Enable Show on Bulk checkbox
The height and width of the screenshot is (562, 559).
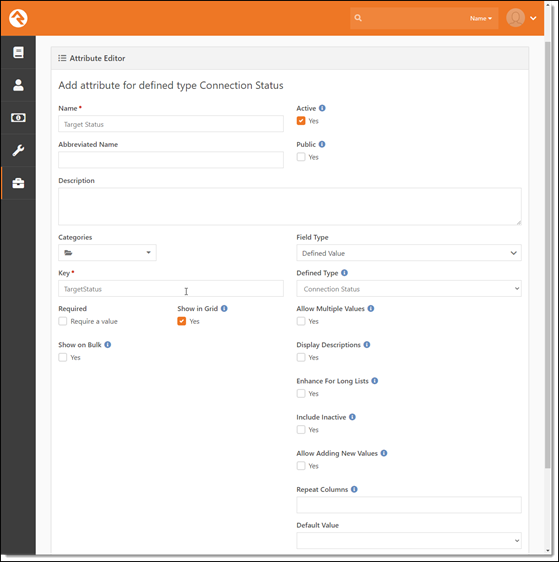tap(63, 357)
